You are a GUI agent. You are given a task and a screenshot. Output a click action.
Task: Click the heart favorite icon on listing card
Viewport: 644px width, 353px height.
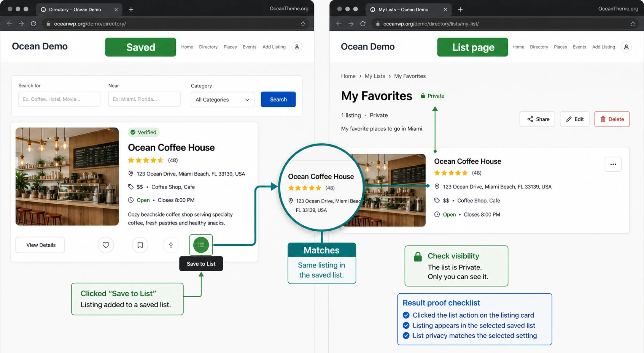pyautogui.click(x=106, y=245)
